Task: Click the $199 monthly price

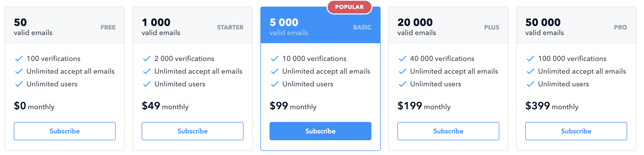Action: [x=424, y=106]
